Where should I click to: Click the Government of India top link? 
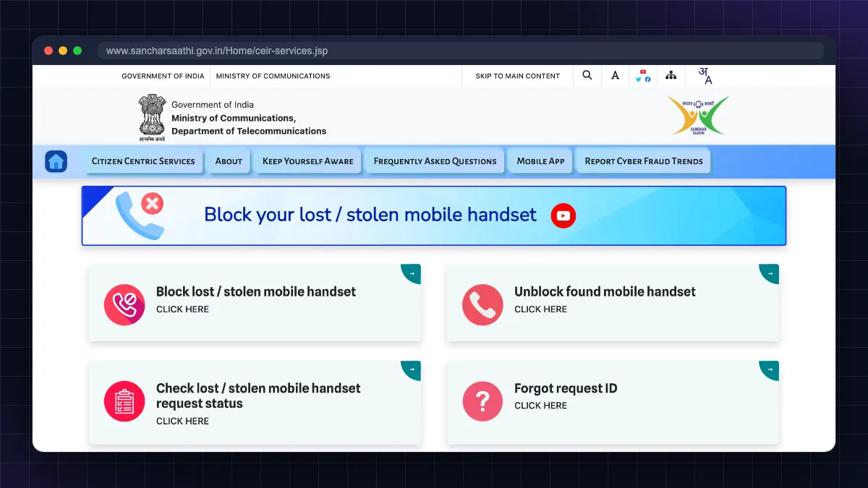163,76
